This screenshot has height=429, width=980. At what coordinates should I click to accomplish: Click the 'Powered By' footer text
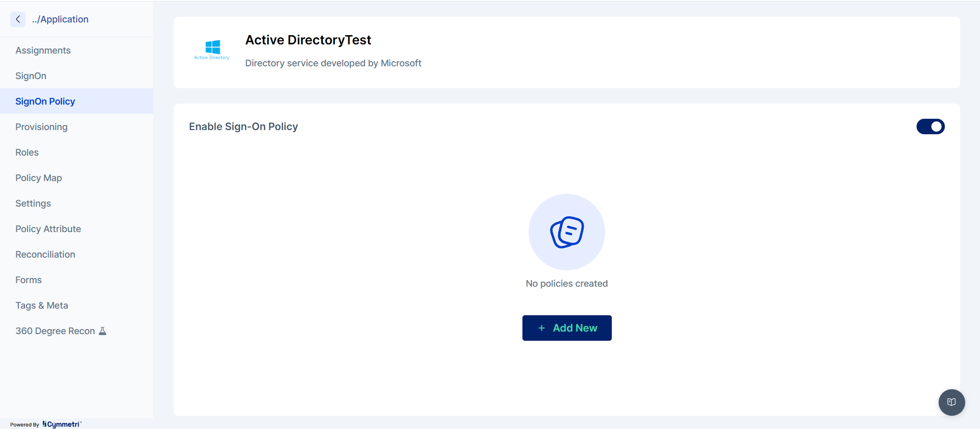(25, 424)
